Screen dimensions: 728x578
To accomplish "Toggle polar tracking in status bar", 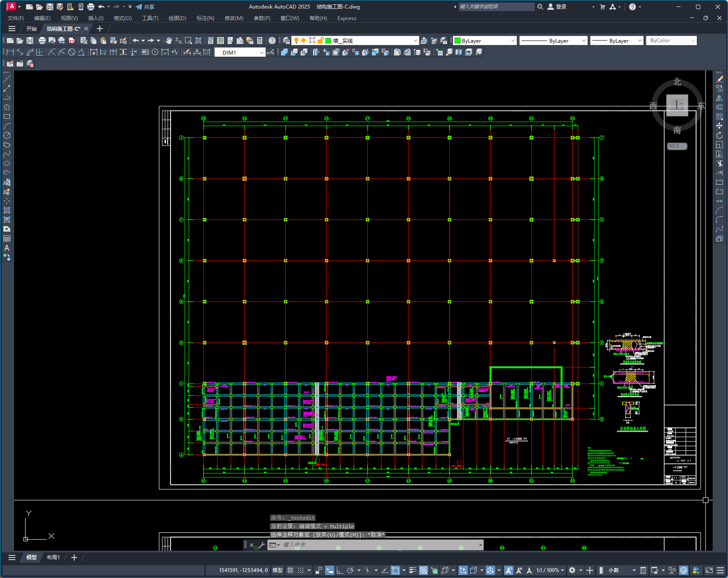I will (x=351, y=570).
